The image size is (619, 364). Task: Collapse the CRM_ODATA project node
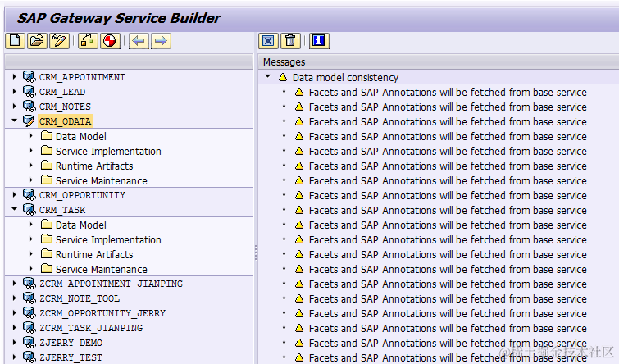(x=14, y=121)
